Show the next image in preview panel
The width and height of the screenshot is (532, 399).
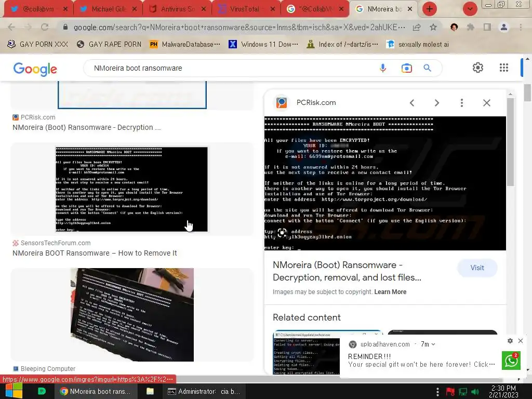click(436, 103)
